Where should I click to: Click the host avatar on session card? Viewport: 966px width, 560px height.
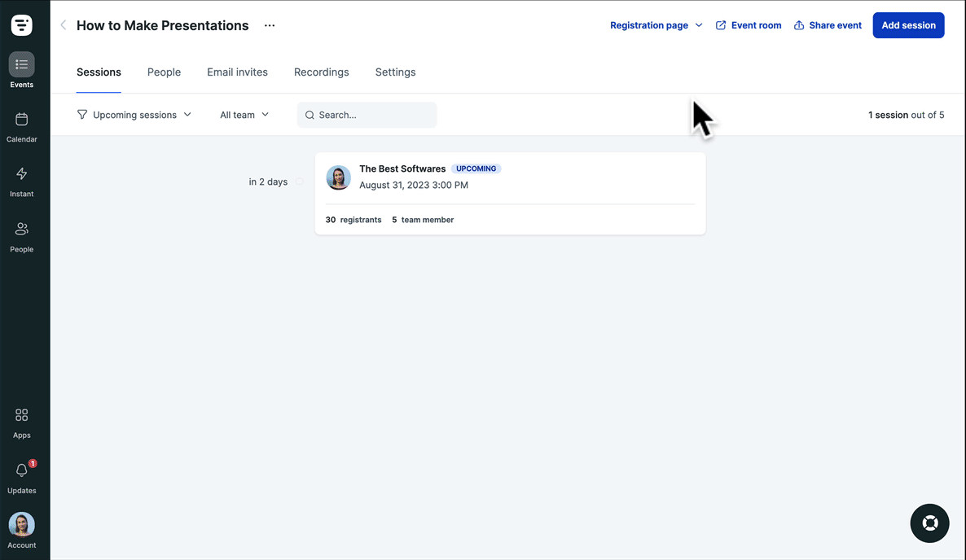tap(338, 177)
